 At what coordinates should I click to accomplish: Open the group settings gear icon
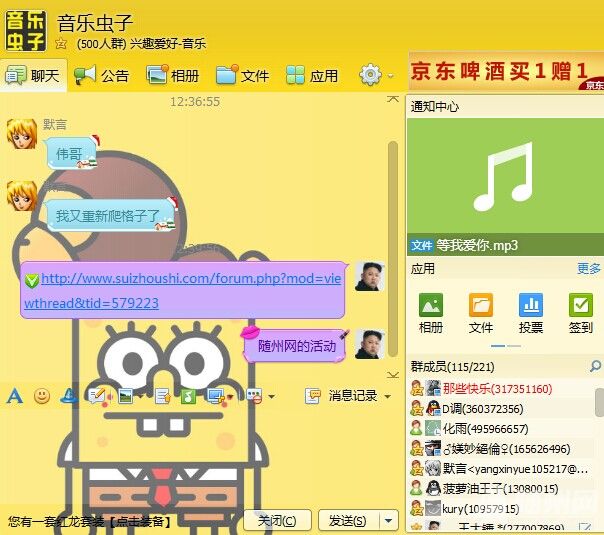[371, 75]
